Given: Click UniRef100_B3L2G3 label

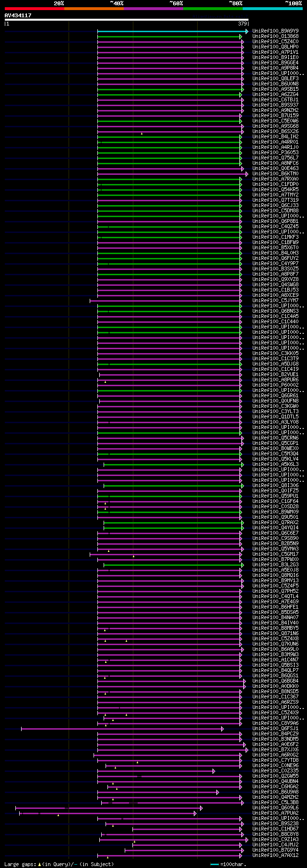Looking at the screenshot, I should point(276,565).
